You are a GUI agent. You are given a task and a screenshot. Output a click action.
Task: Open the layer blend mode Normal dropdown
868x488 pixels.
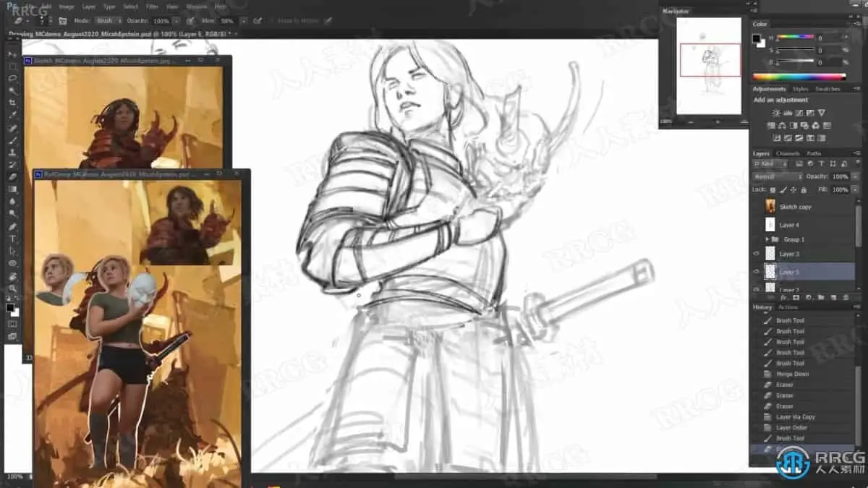coord(778,176)
